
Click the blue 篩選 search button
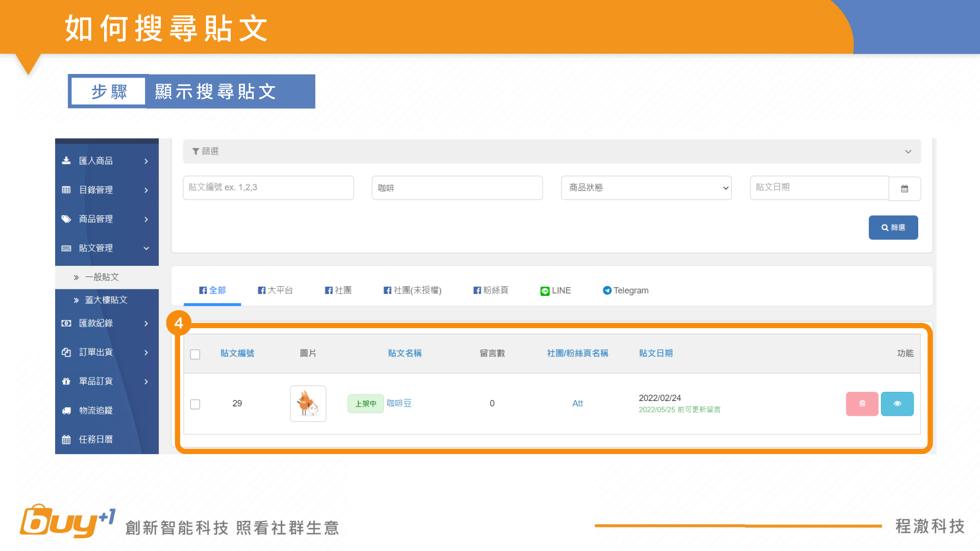click(x=893, y=228)
